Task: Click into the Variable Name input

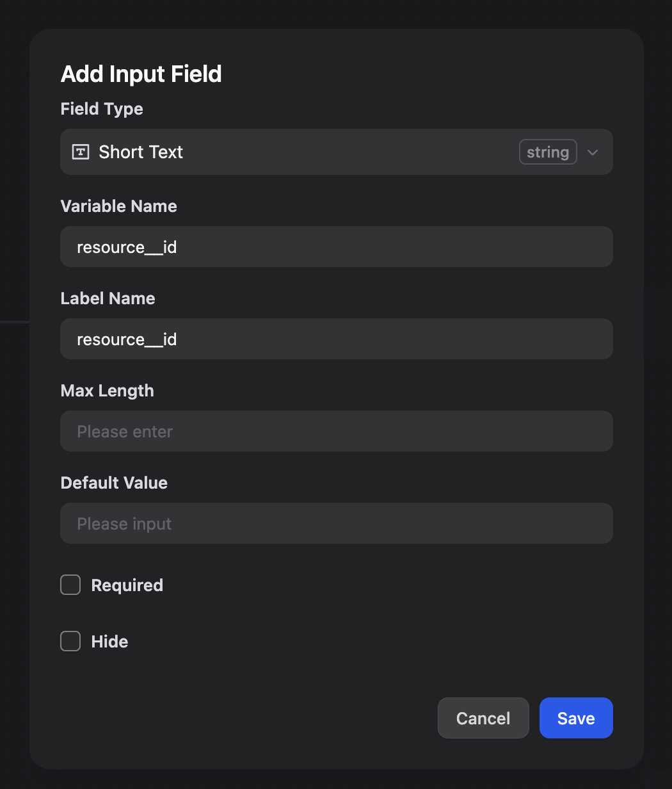Action: pos(337,247)
